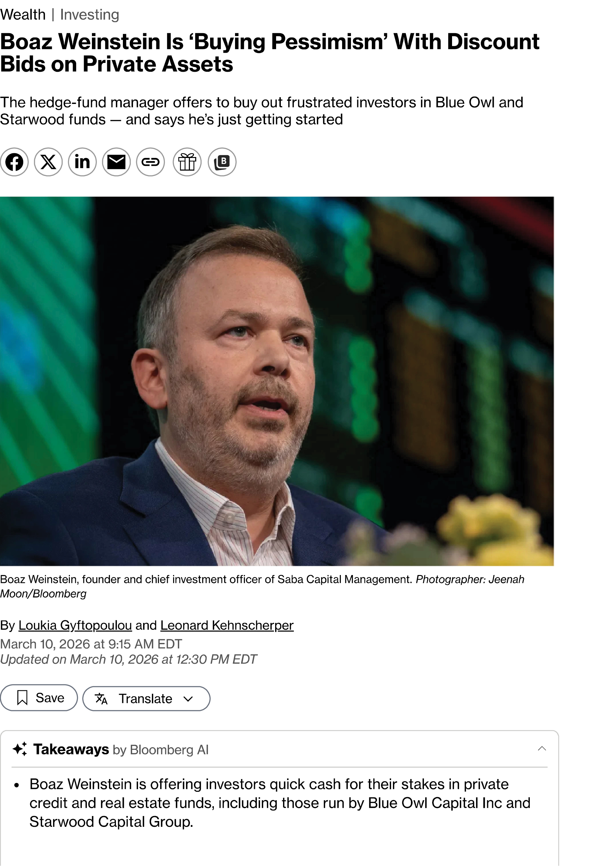Open the Translate dropdown
Image resolution: width=616 pixels, height=866 pixels.
point(146,699)
